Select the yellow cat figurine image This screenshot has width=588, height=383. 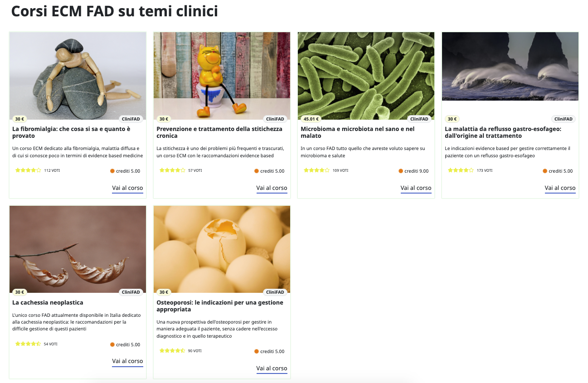[222, 76]
